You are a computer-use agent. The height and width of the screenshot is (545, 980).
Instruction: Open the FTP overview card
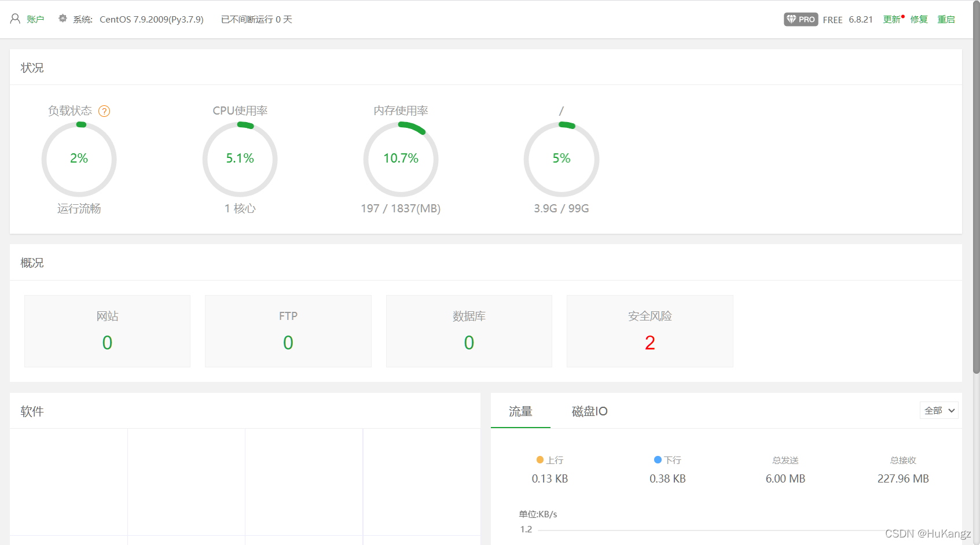point(288,331)
